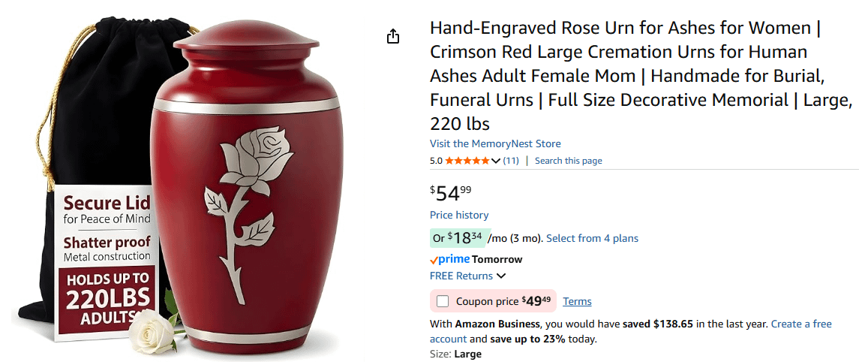The image size is (868, 362).
Task: Click the $54.99 price
Action: click(x=451, y=193)
